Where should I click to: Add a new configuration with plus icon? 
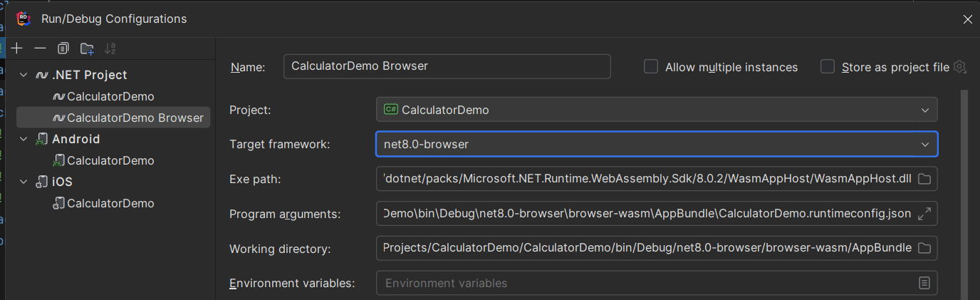[17, 48]
